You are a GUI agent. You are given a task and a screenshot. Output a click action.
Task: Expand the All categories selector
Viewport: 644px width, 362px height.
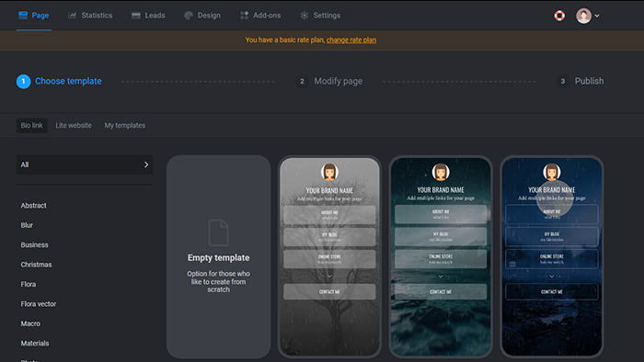(85, 164)
